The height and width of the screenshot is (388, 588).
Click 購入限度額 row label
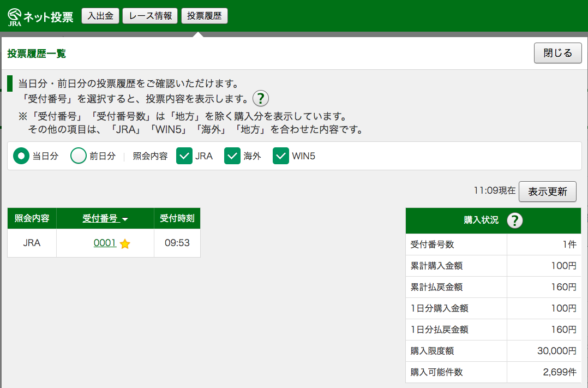click(432, 351)
